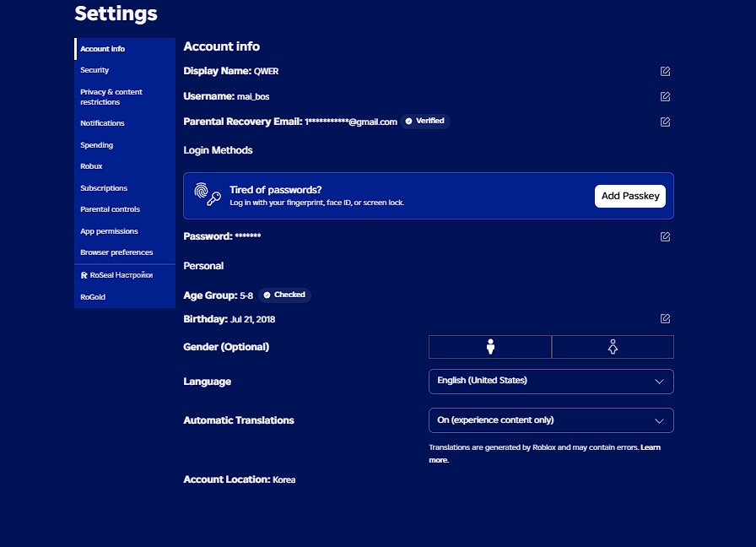Edit the Password pencil icon
This screenshot has height=547, width=756.
pyautogui.click(x=665, y=236)
